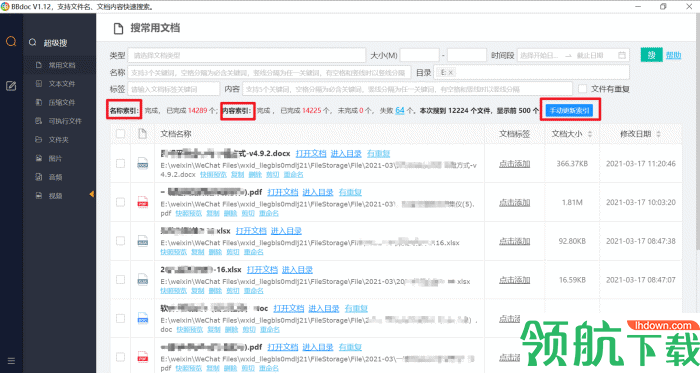The image size is (700, 373).
Task: Click 点击添加 tag link for the 16.59KB file
Action: tap(514, 280)
